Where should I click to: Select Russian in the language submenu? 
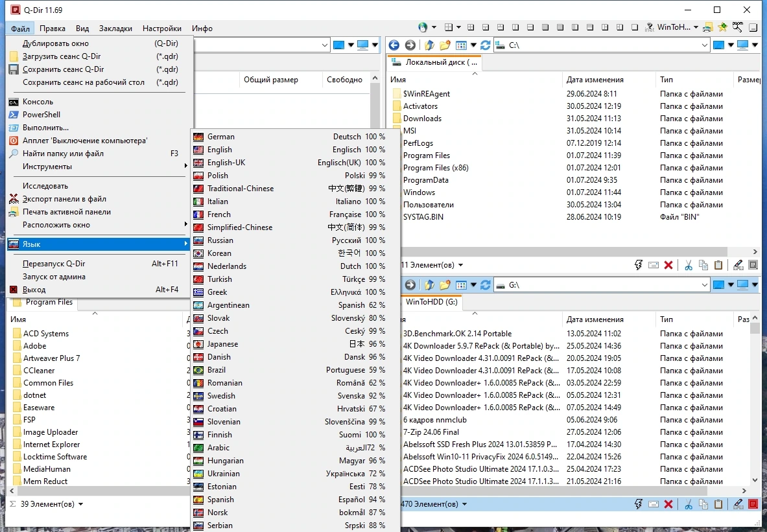click(296, 240)
